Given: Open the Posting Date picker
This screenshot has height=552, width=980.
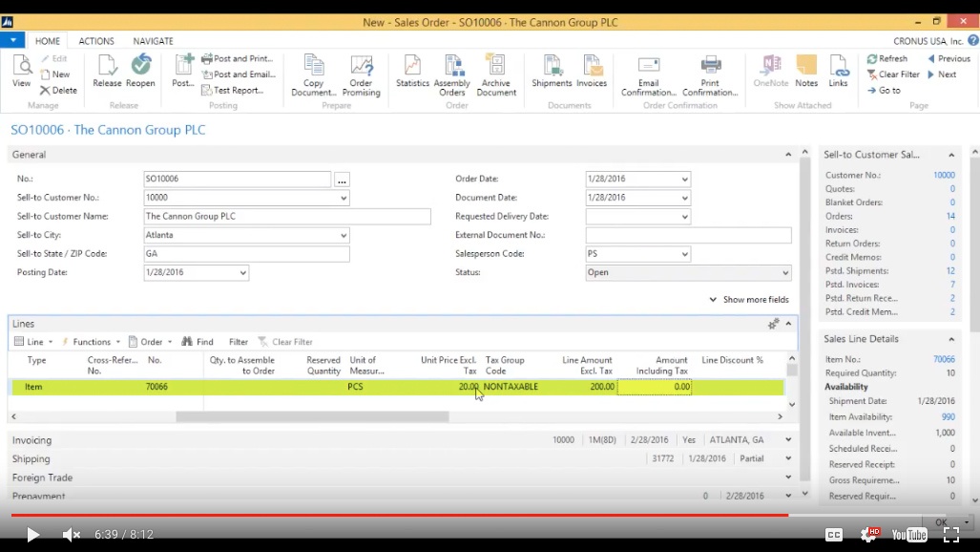Looking at the screenshot, I should click(x=242, y=273).
